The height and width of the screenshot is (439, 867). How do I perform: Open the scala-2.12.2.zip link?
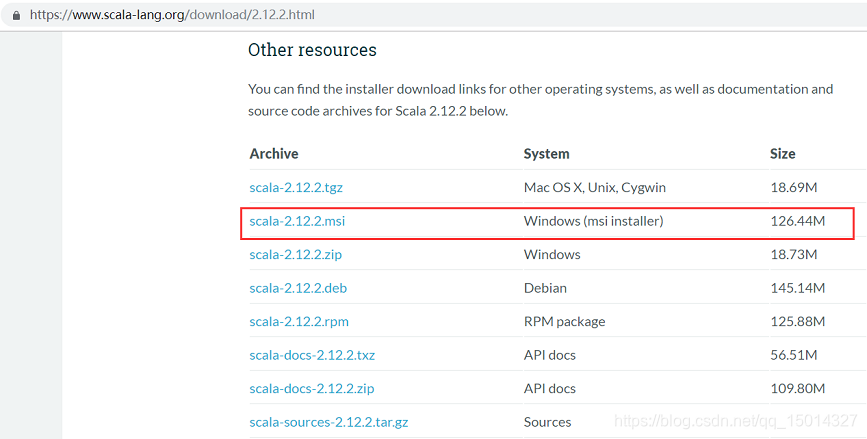295,254
